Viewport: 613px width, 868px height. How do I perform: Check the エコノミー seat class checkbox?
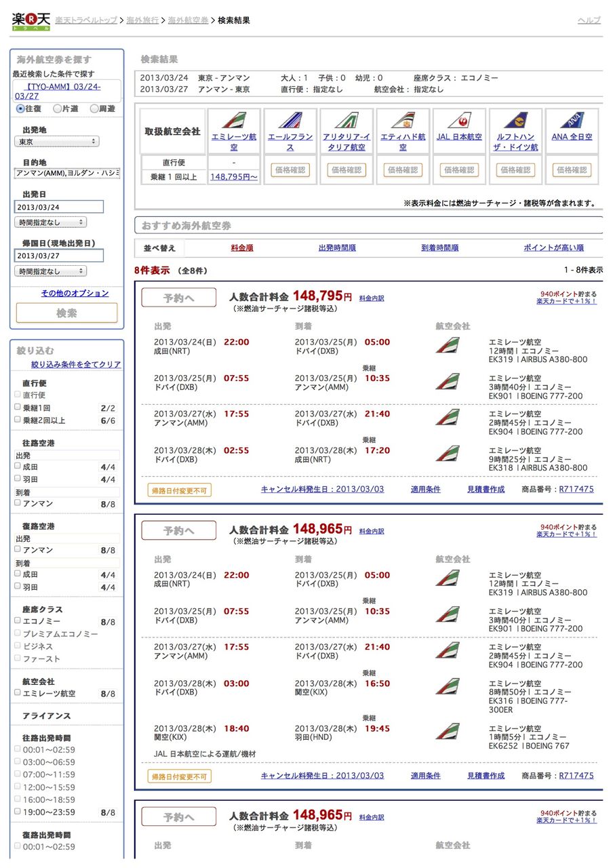click(x=18, y=620)
